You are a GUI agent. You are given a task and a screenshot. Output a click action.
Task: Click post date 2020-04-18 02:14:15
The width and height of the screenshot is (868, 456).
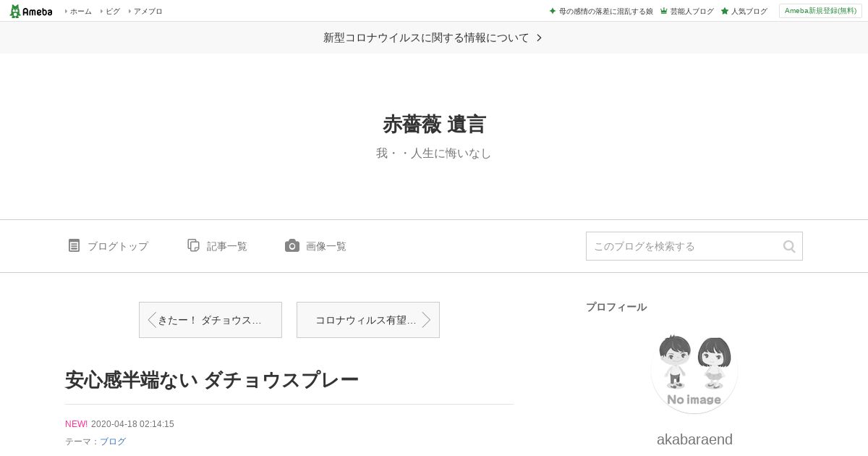coord(132,424)
